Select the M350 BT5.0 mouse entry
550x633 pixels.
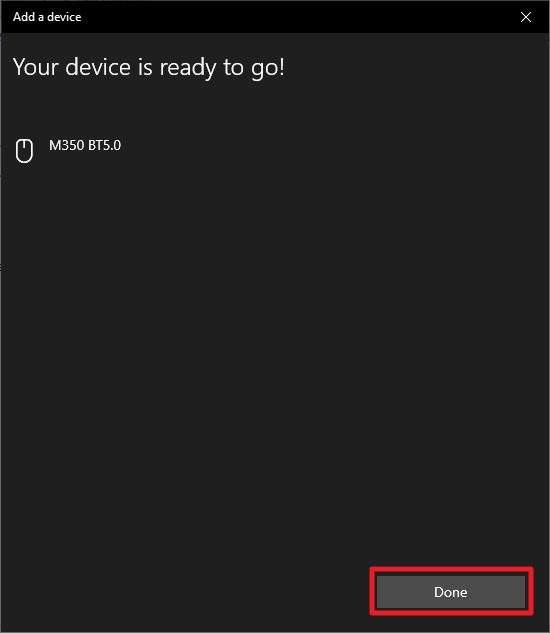[68, 150]
